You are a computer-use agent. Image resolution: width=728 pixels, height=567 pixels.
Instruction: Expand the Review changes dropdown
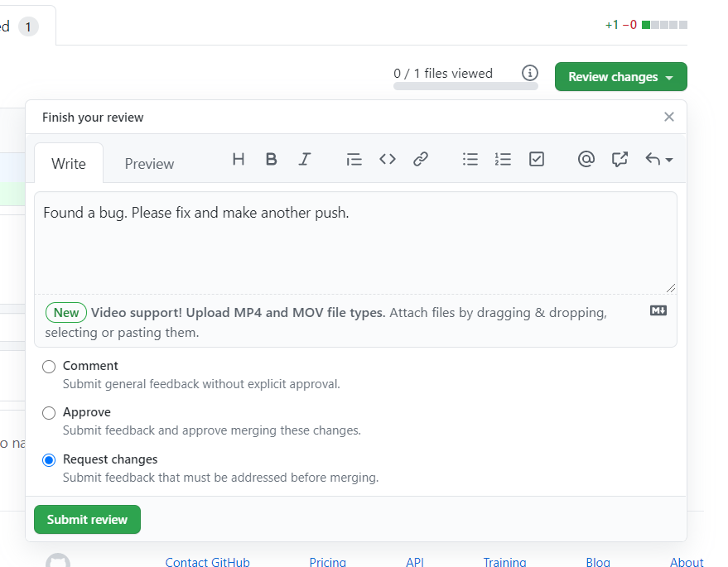pyautogui.click(x=620, y=77)
